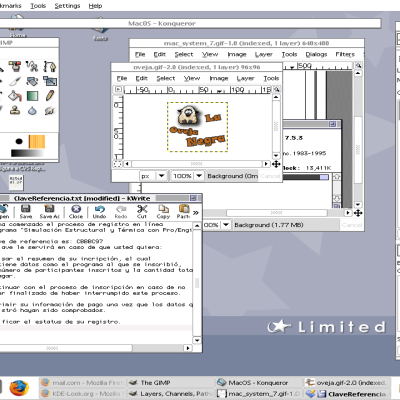Image resolution: width=400 pixels, height=400 pixels.
Task: Click Save icon in KWrite toolbar
Action: tap(26, 212)
